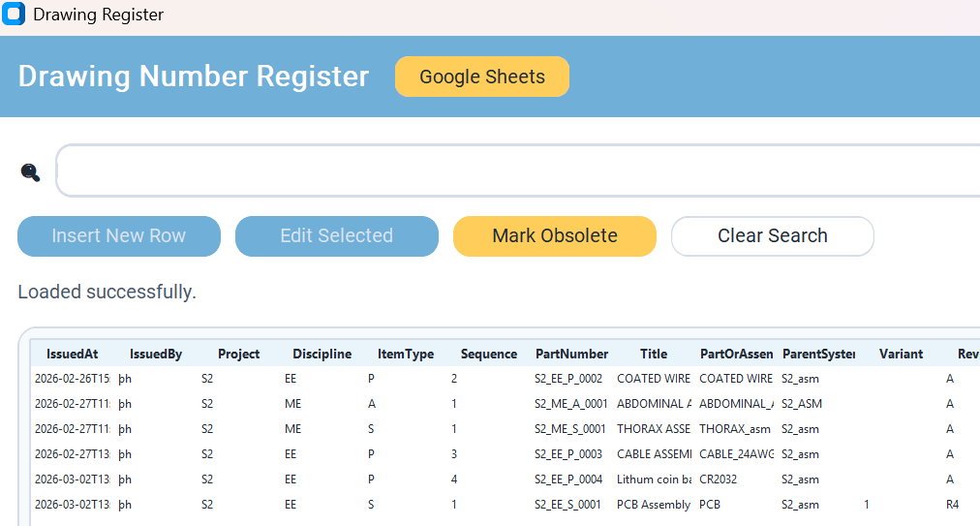Click the THORAX_asm cell

[x=735, y=429]
